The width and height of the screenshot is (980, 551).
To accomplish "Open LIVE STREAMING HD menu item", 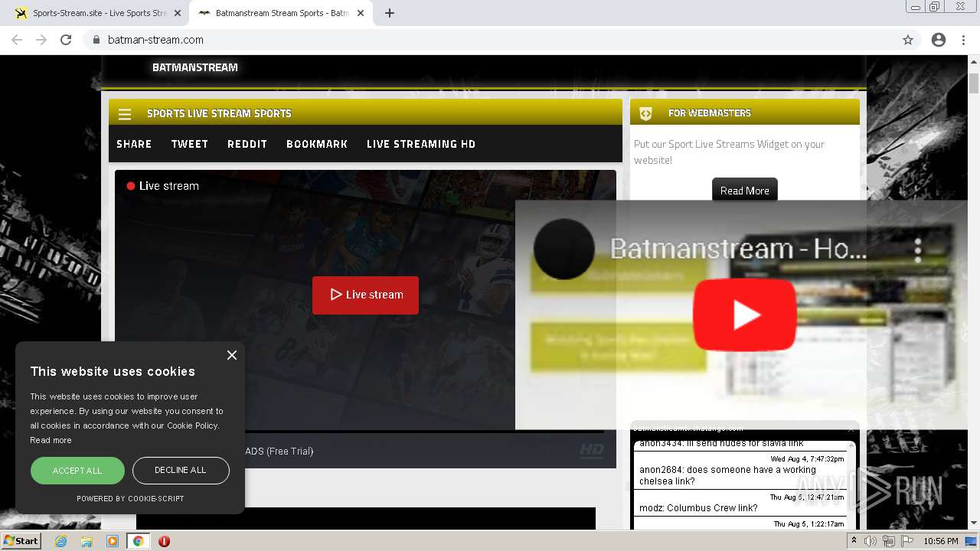I will (421, 144).
